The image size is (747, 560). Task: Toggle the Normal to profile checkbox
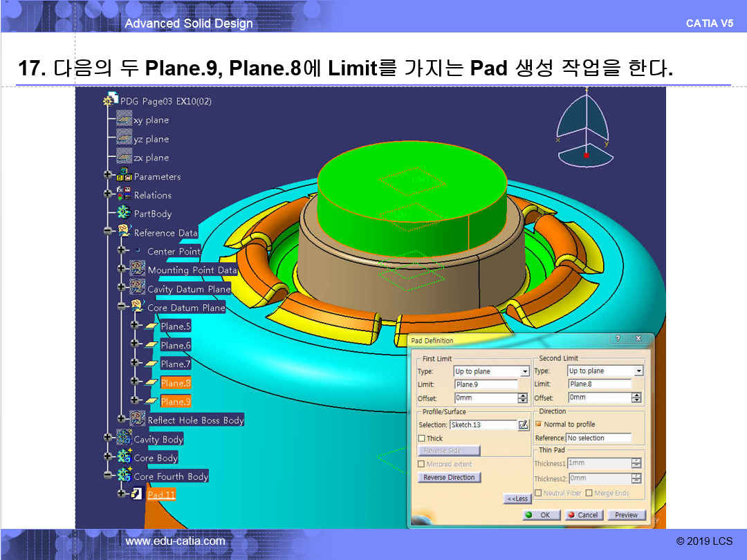click(539, 424)
